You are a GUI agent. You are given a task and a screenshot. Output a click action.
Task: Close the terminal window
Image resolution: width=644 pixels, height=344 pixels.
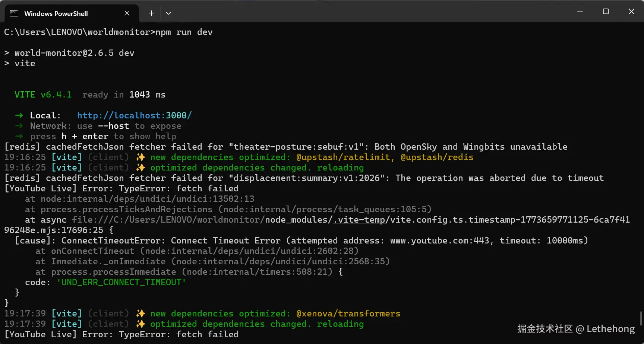click(631, 12)
